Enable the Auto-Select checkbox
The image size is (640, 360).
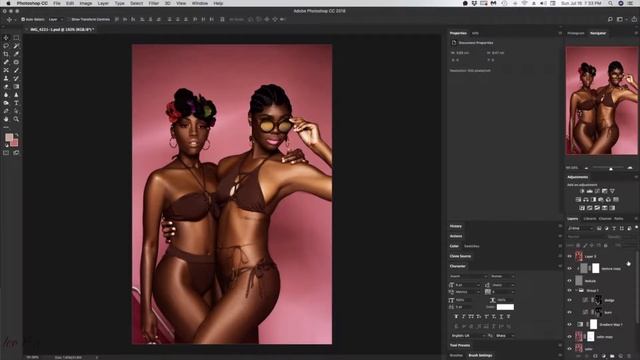[x=23, y=19]
